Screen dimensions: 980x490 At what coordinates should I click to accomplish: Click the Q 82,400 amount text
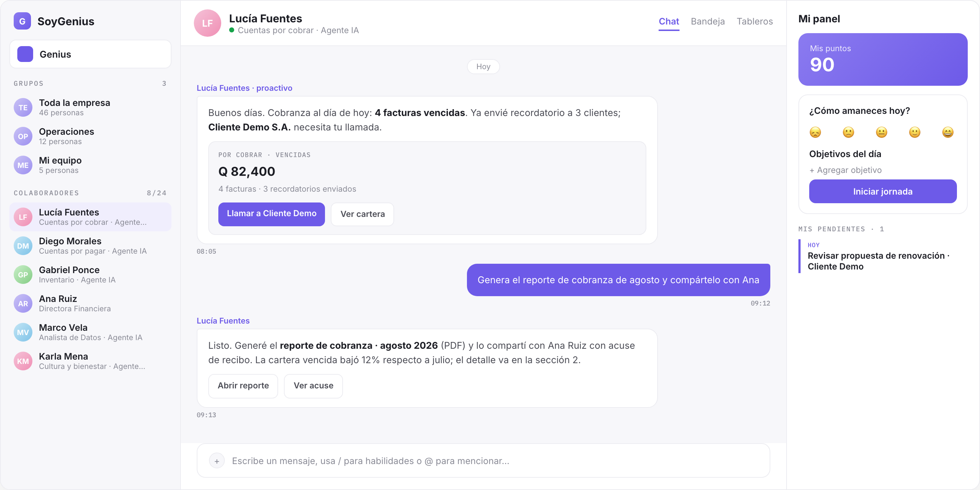(246, 171)
